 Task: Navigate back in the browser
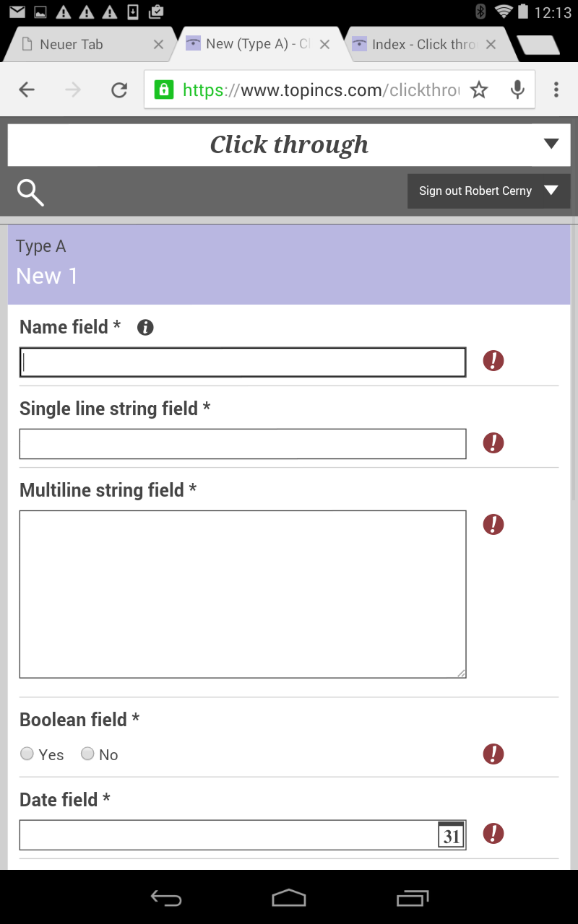point(27,90)
